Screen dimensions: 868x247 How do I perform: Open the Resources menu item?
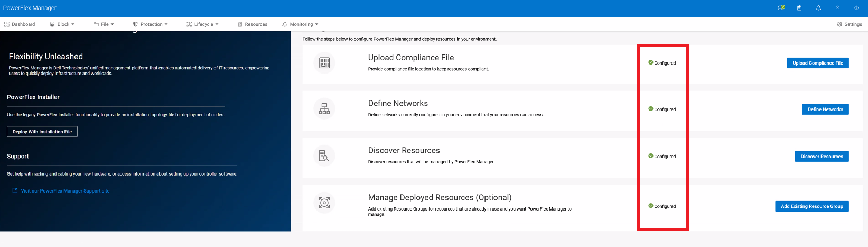[253, 24]
